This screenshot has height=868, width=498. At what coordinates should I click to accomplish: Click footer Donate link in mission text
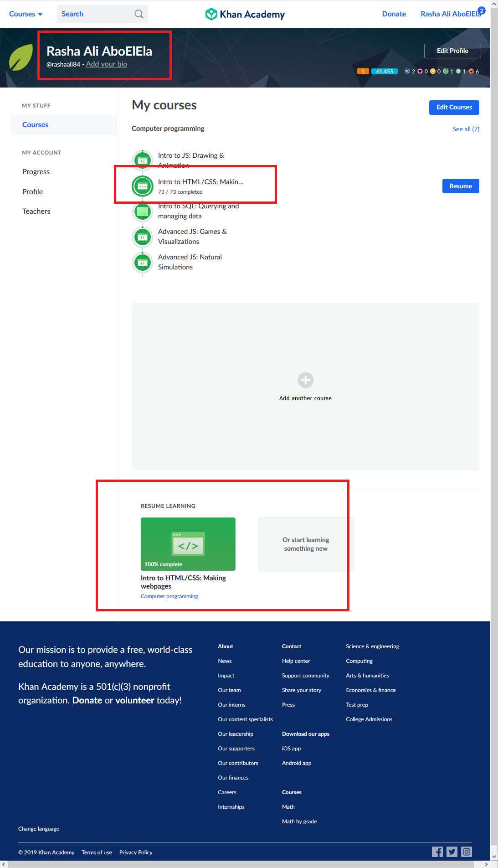[87, 700]
